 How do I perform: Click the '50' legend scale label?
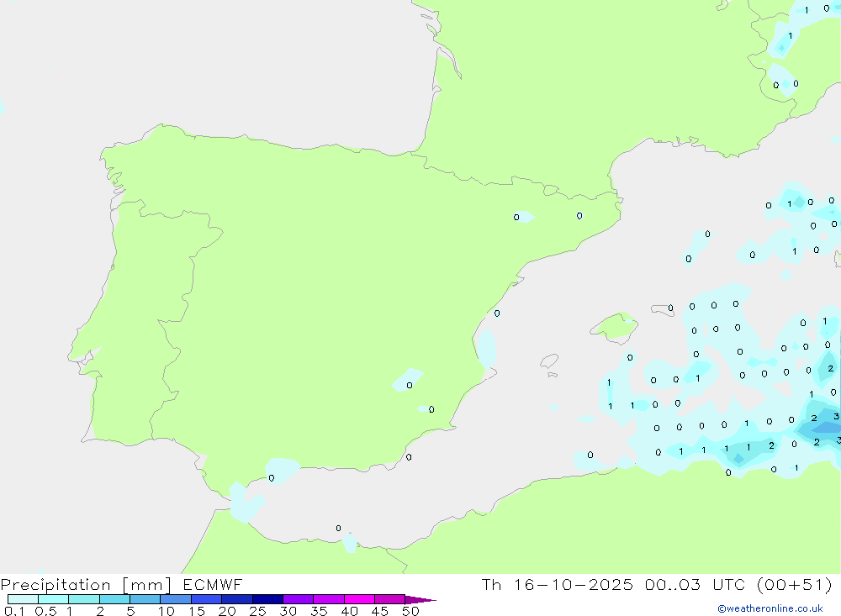(411, 611)
